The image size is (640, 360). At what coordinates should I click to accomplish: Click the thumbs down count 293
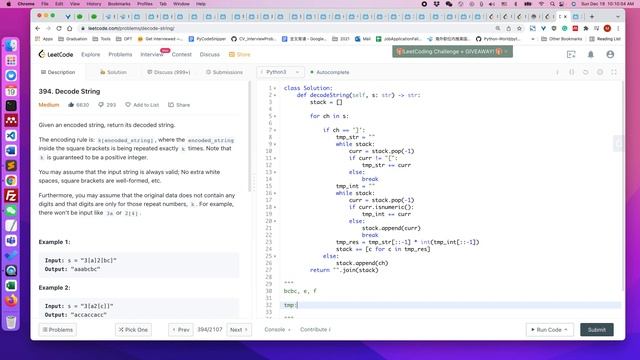coord(107,105)
